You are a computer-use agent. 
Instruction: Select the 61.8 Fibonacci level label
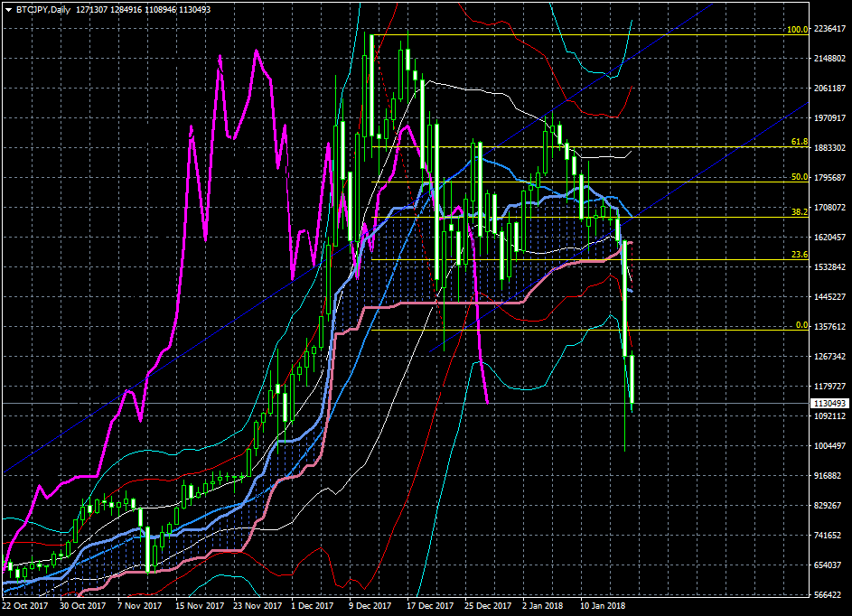coord(799,142)
